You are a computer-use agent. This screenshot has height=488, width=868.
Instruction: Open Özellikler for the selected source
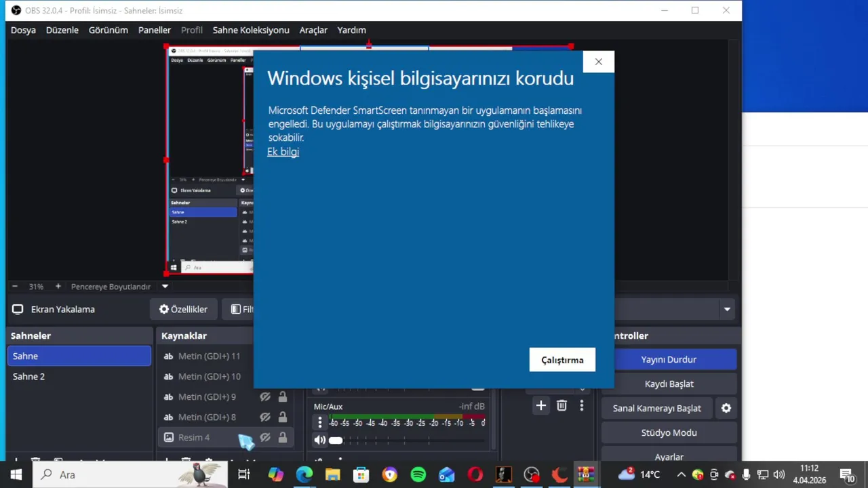pos(184,309)
